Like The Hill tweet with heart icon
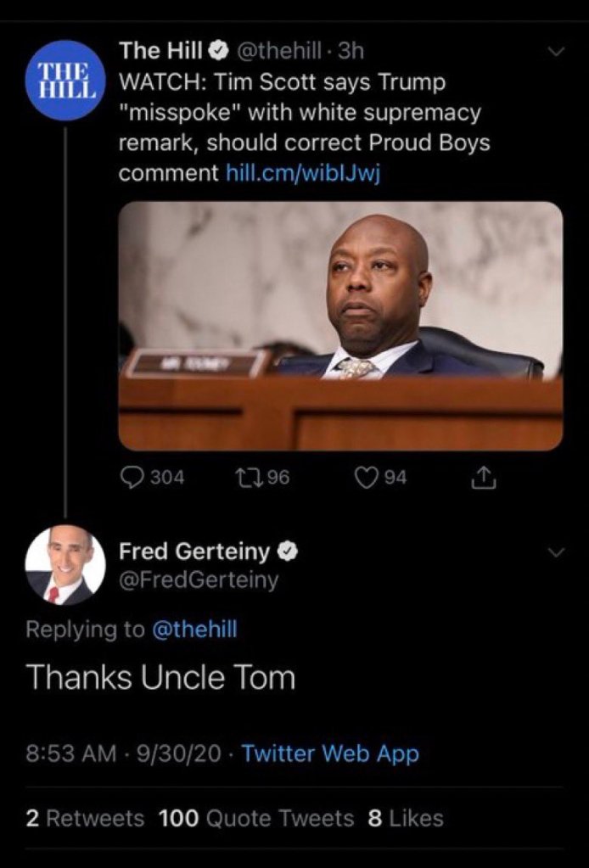Screen dimensions: 589x868 367,478
